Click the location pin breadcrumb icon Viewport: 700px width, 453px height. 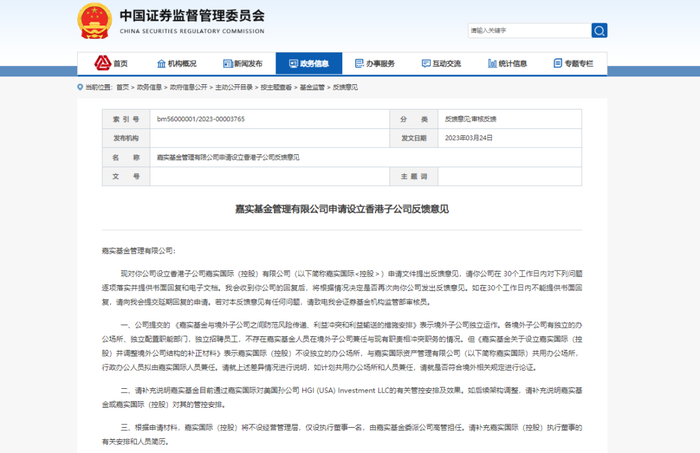[x=80, y=87]
